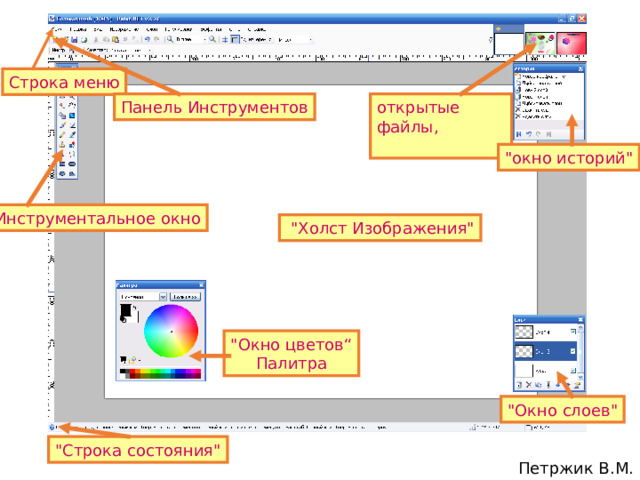Viewport: 640px width, 480px height.
Task: Click the Paste clipboard icon in toolbar
Action: 116,40
